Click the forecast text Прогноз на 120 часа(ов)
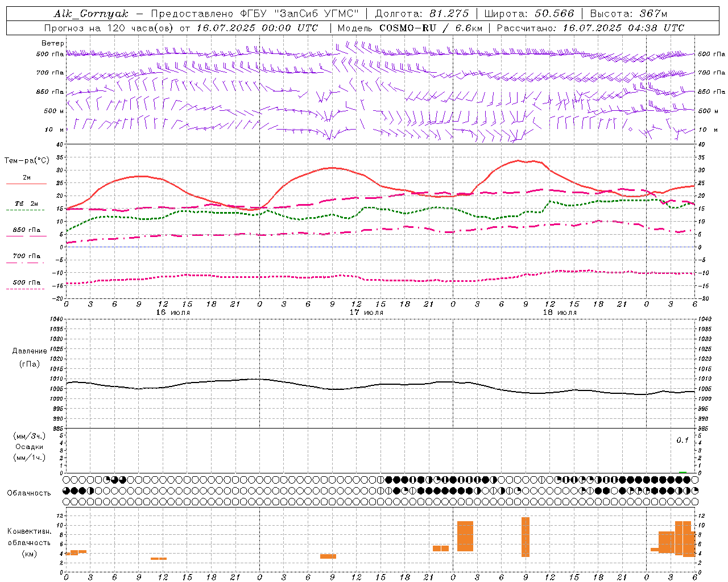Screen dimensions: 728x582 point(109,28)
